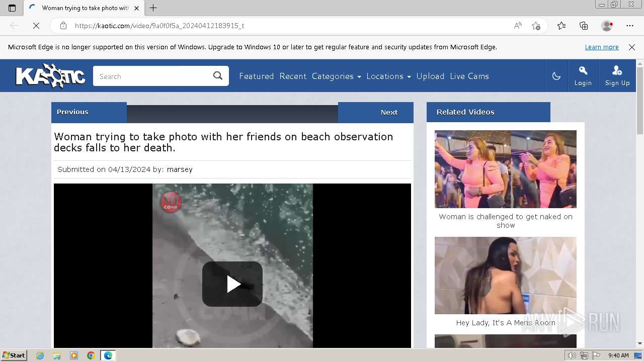Select the Related Videos tab header
Viewport: 644px width, 362px height.
489,112
